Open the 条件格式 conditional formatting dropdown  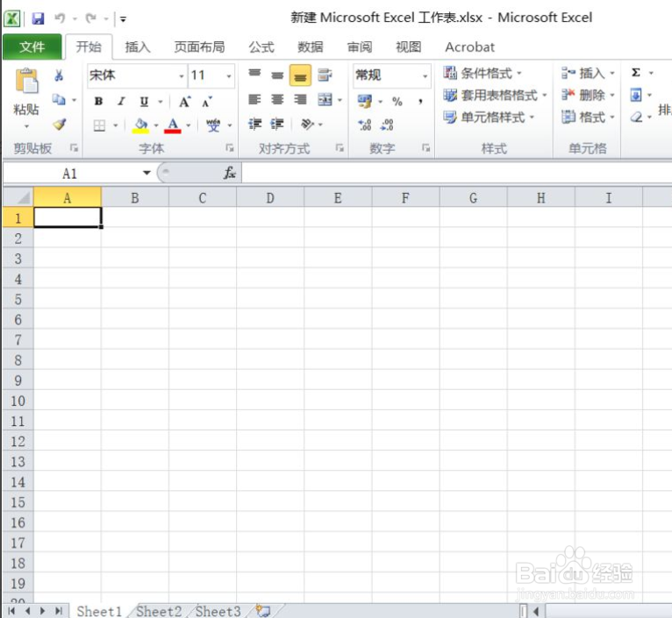483,74
